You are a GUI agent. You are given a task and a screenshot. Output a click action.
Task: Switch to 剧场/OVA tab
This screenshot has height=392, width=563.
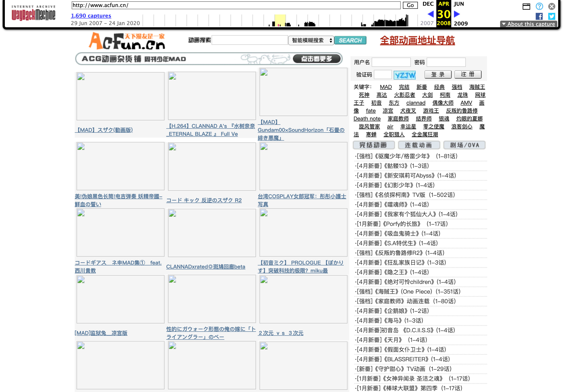(x=464, y=145)
